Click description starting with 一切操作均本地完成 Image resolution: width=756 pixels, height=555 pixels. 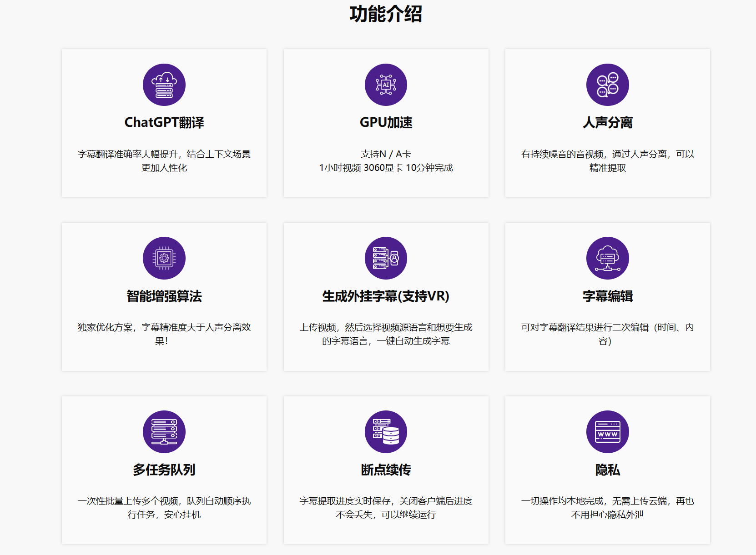point(608,508)
